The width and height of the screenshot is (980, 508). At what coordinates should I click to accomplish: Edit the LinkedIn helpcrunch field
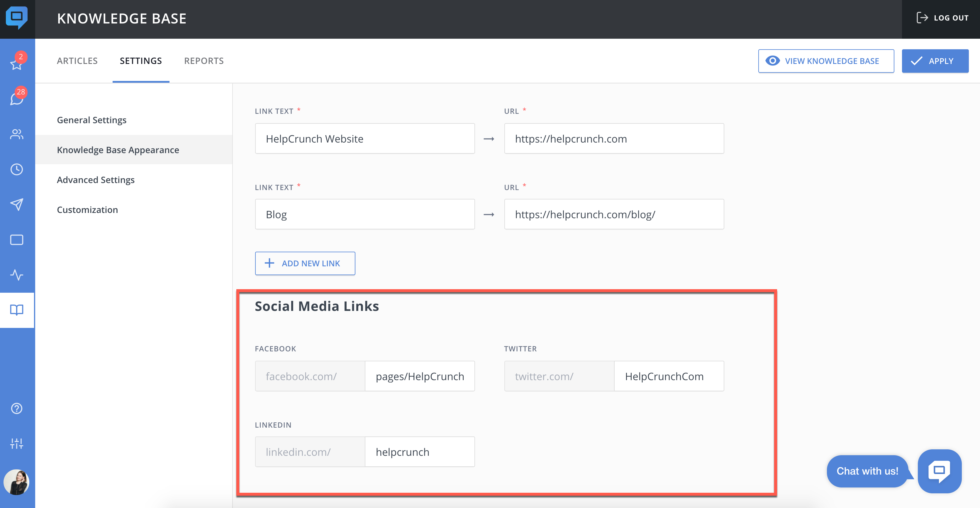click(420, 452)
